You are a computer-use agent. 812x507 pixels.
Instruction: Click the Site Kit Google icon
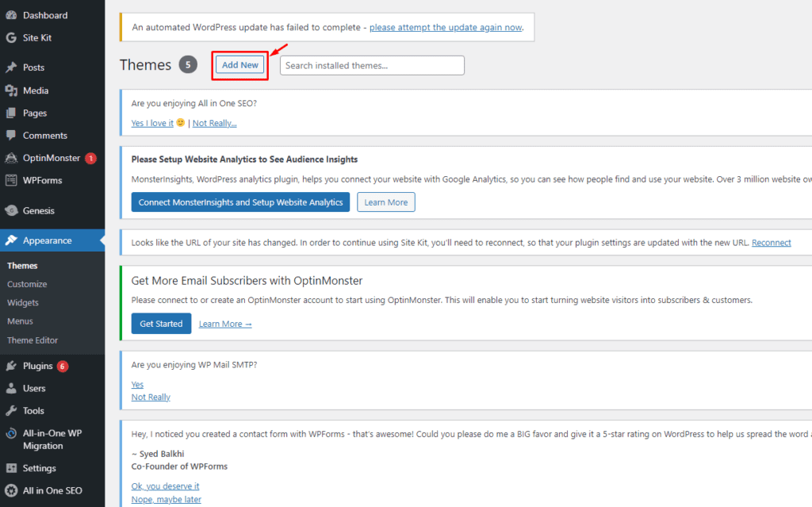11,37
